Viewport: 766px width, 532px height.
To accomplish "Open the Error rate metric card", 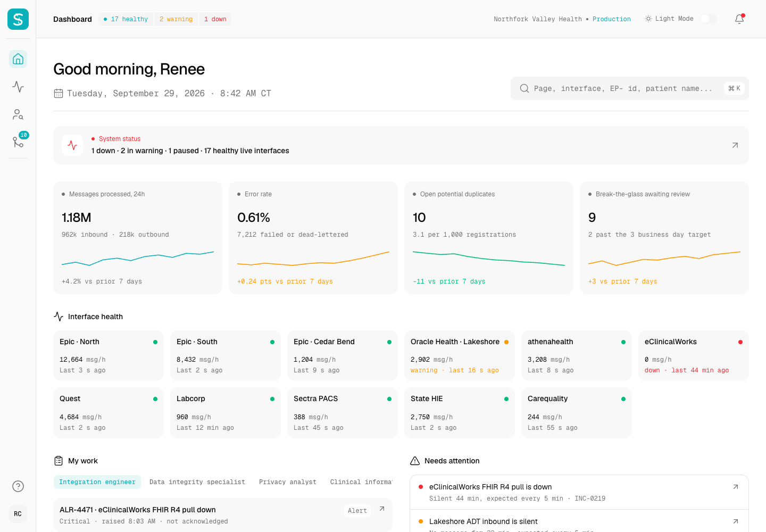I will [x=313, y=238].
